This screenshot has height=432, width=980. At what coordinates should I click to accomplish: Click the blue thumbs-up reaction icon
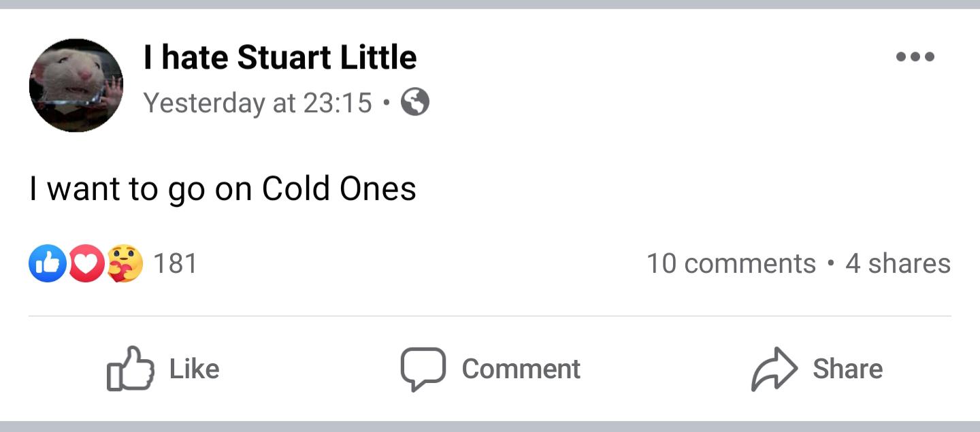(x=47, y=264)
